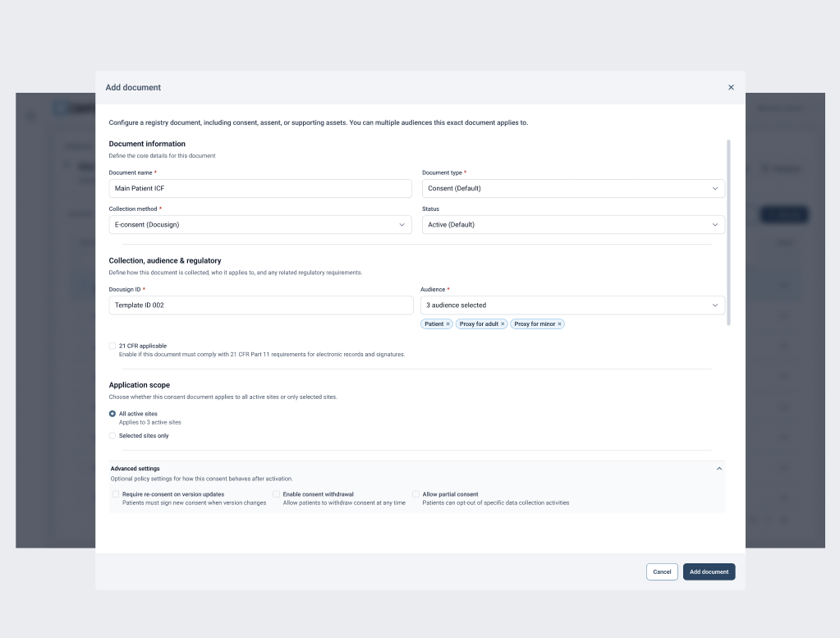Click the 'Applies to 3 active sites' text
This screenshot has width=840, height=638.
(x=150, y=422)
